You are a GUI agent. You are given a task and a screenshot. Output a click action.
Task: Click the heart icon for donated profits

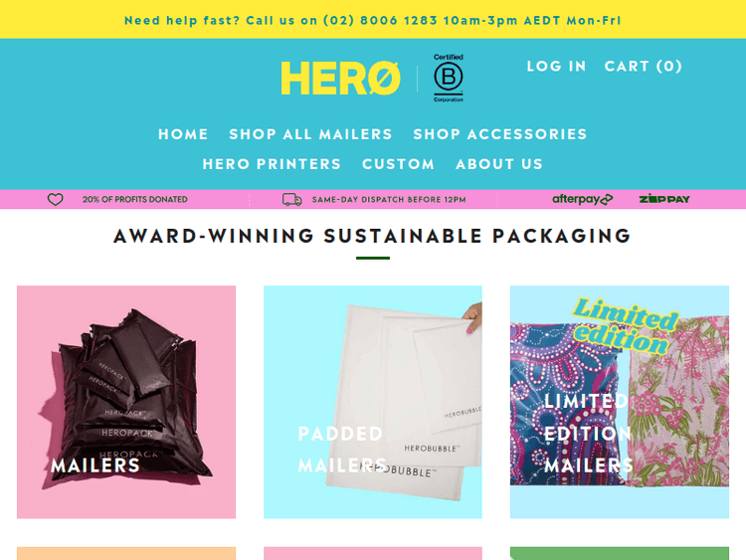(55, 199)
